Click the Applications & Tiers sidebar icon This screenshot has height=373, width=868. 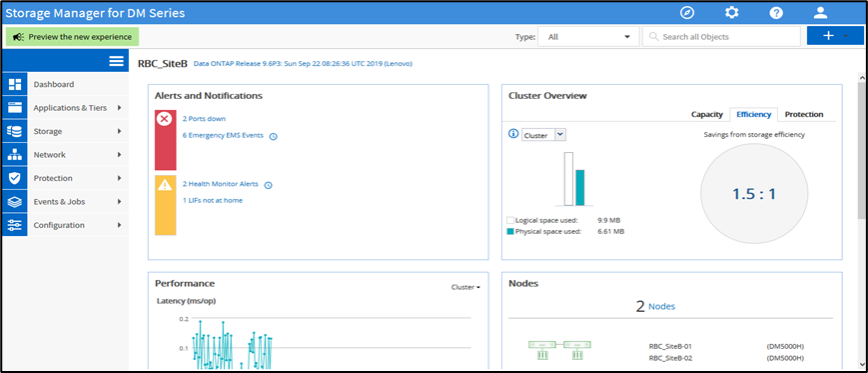tap(14, 108)
